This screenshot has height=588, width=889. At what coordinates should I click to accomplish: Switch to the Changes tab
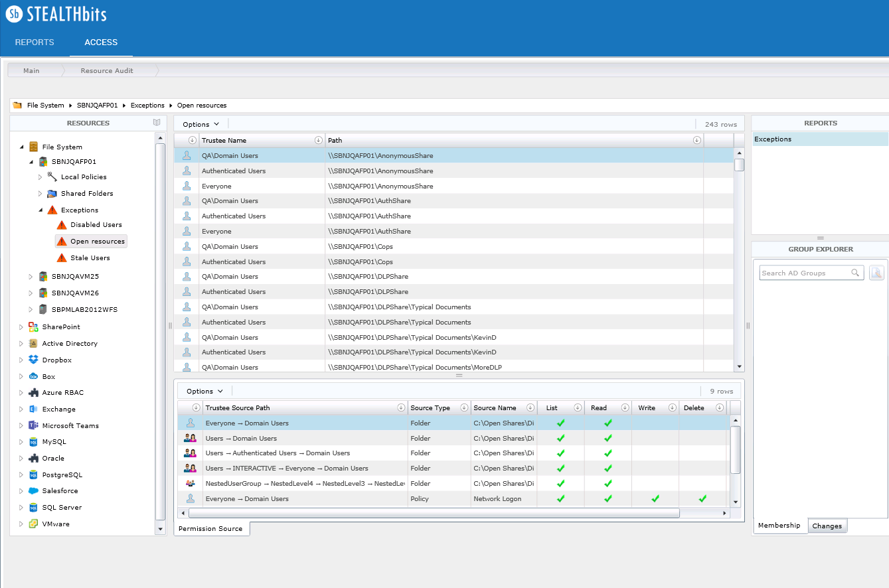coord(827,526)
